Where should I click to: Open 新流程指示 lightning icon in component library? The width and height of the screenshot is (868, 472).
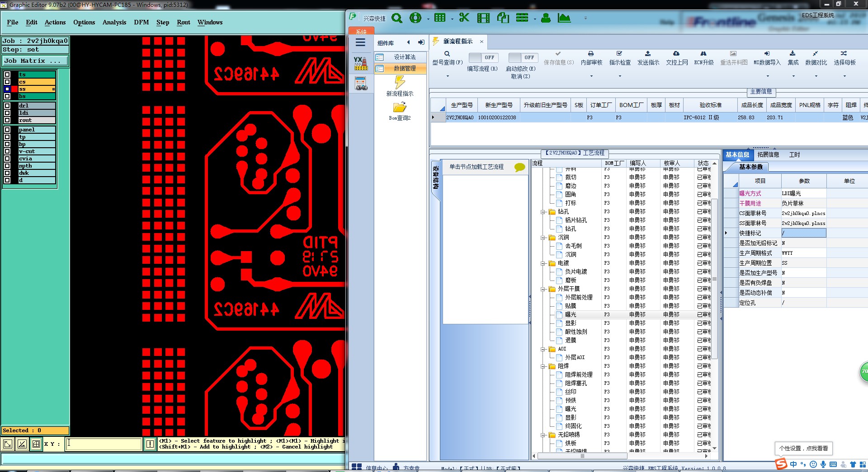click(x=400, y=82)
